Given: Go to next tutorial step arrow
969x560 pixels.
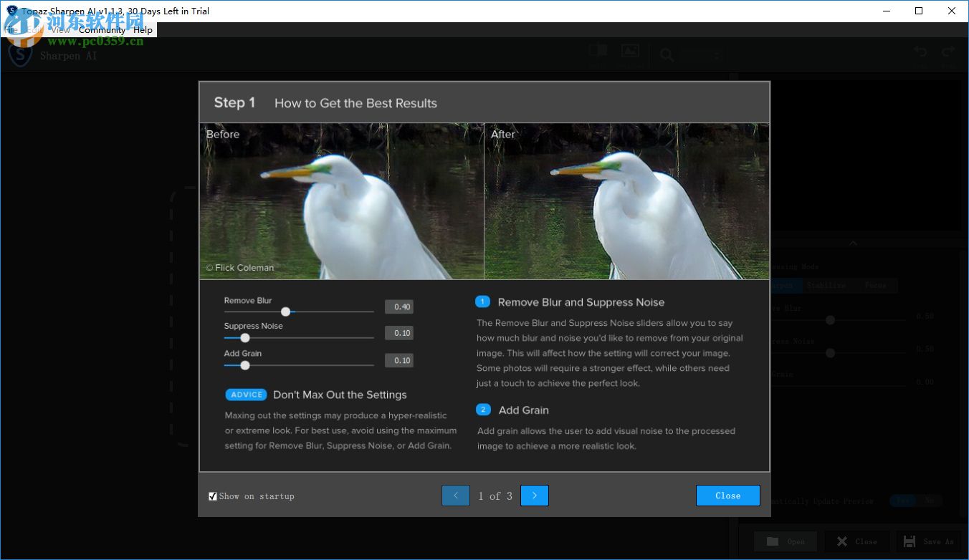Looking at the screenshot, I should click(x=535, y=496).
